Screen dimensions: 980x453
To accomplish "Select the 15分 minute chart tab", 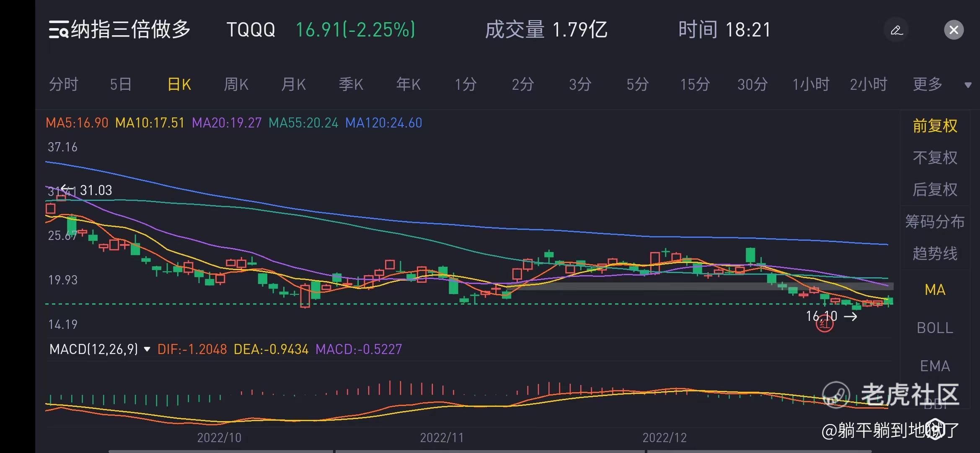I will click(695, 84).
